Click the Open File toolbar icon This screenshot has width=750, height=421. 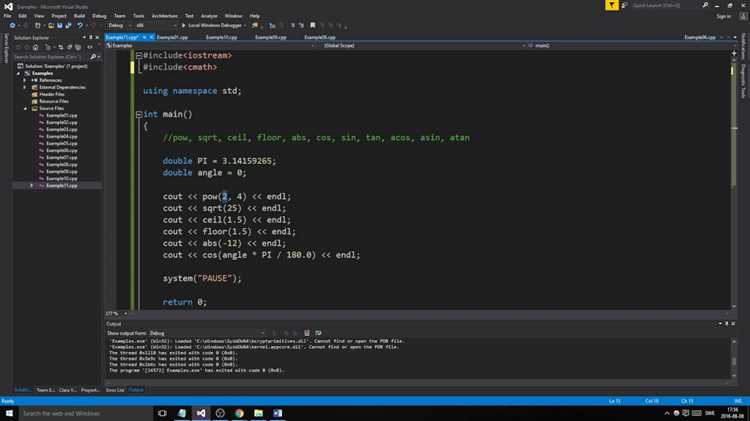(51, 25)
